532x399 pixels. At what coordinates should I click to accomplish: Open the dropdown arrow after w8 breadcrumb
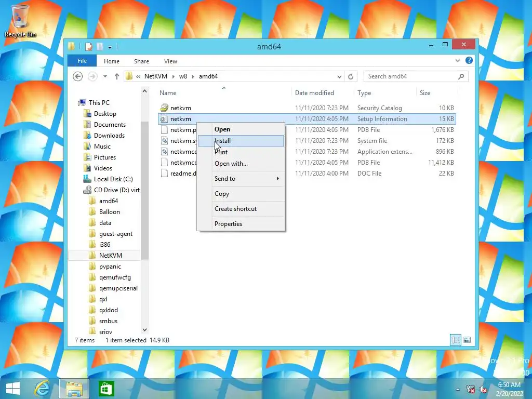[193, 77]
